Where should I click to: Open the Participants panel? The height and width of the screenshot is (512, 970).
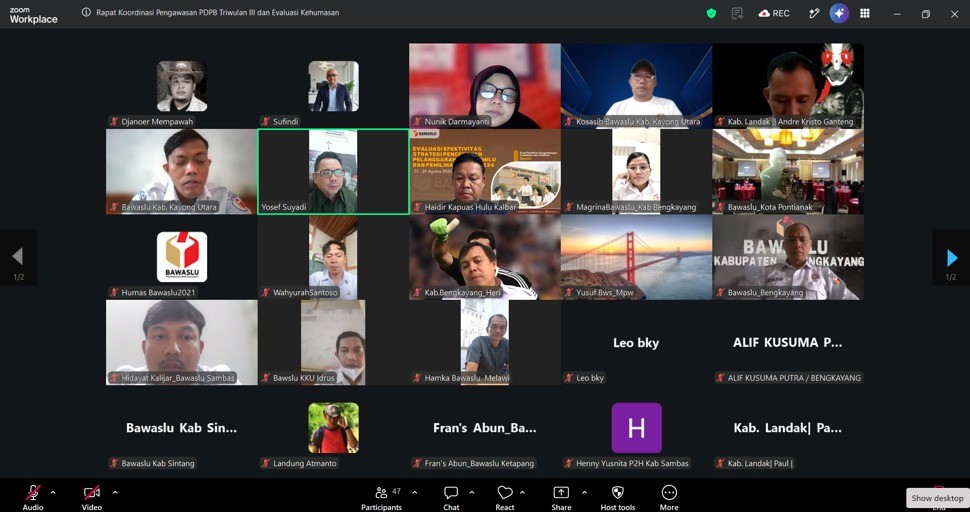tap(382, 497)
